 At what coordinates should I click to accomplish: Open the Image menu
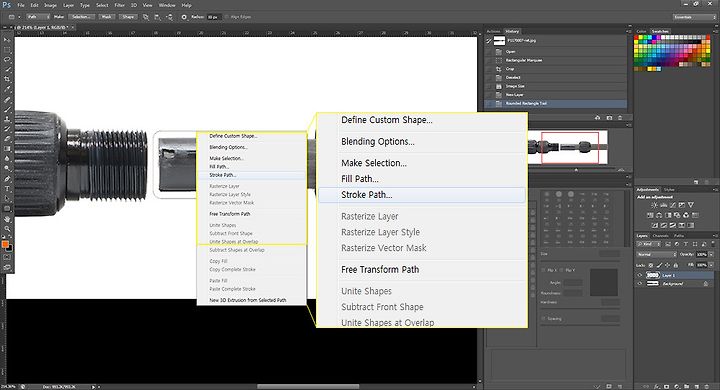pos(50,5)
